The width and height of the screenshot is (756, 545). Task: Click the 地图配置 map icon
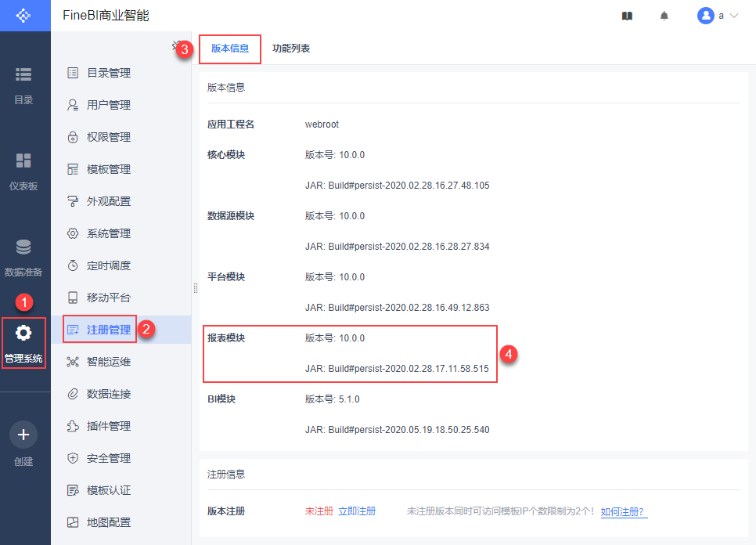[x=73, y=522]
